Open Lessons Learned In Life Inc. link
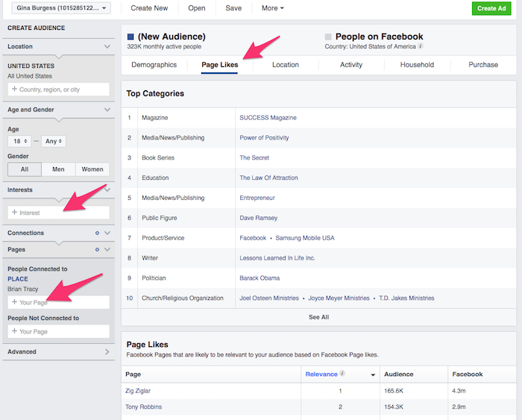Viewport: 522px width, 420px height. [277, 258]
